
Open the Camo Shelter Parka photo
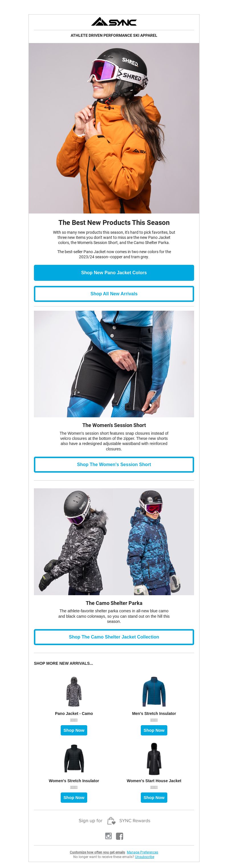click(114, 542)
